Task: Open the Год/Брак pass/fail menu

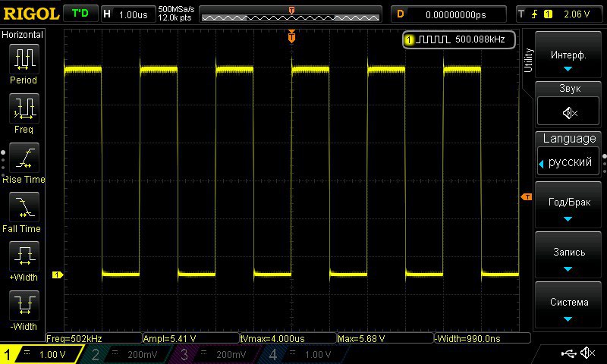Action: [x=568, y=205]
